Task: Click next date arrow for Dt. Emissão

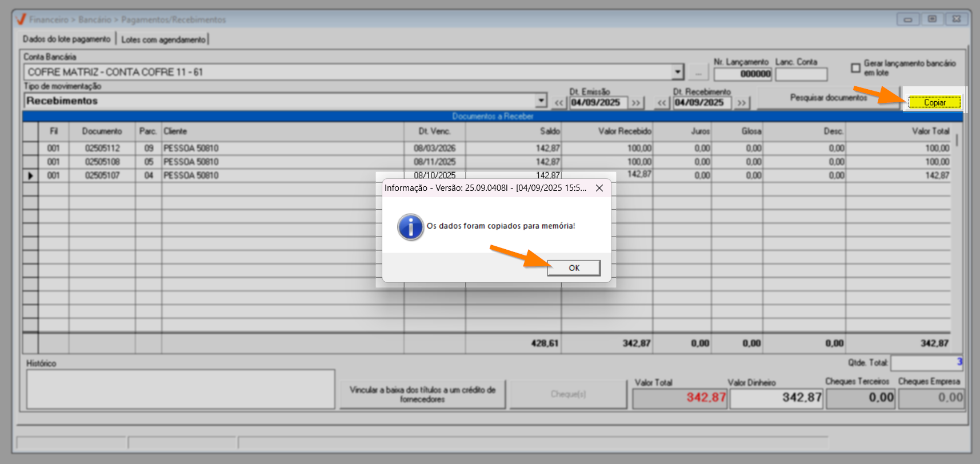Action: coord(636,103)
